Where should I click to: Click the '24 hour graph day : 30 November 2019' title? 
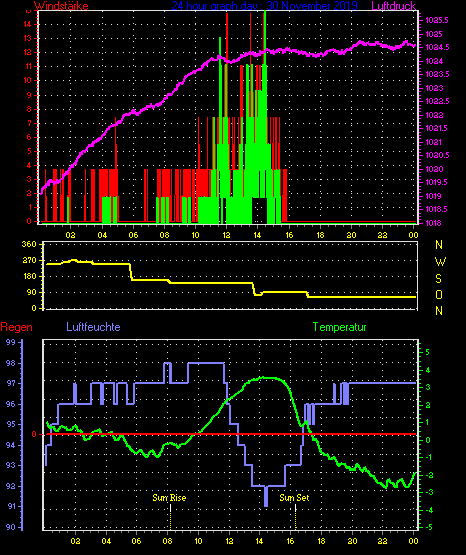(x=265, y=6)
